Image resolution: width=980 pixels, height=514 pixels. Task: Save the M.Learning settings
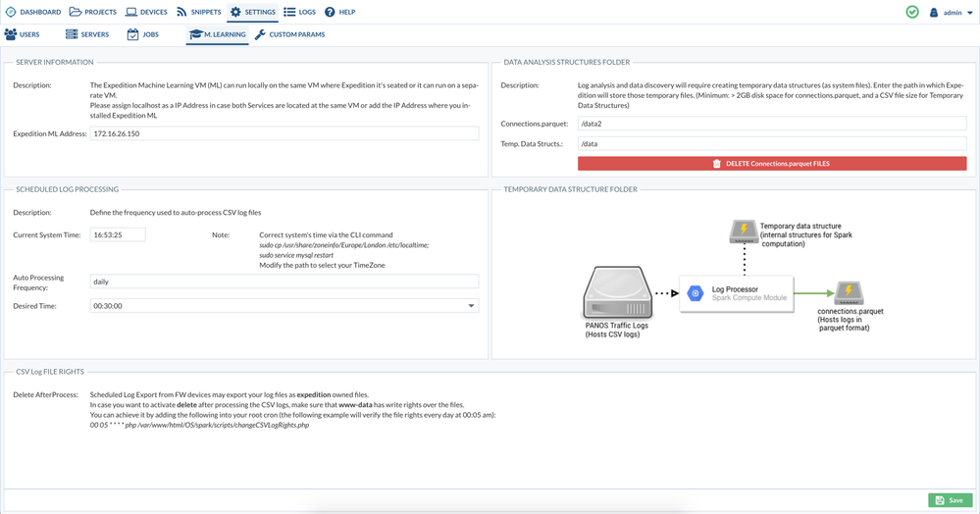(x=950, y=500)
